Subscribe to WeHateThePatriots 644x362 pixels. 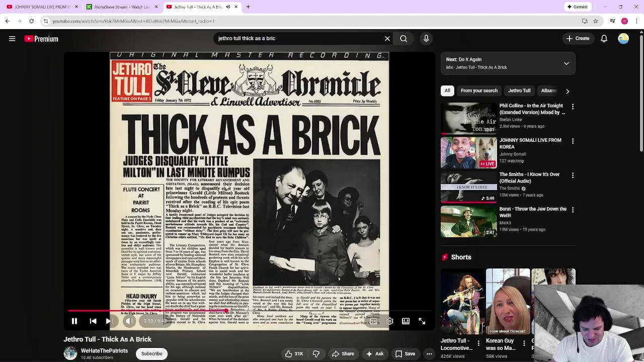pos(151,353)
